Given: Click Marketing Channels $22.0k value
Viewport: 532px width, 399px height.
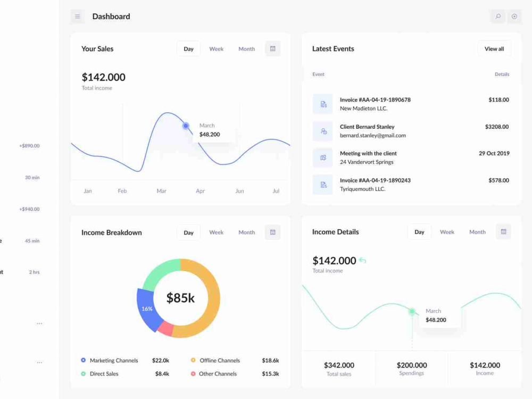Looking at the screenshot, I should click(x=161, y=360).
